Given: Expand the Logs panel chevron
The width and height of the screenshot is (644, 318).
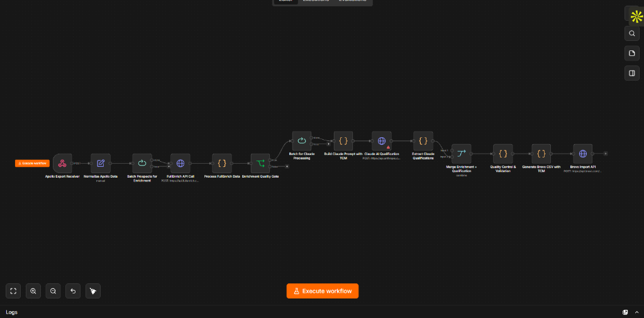Looking at the screenshot, I should click(x=636, y=312).
